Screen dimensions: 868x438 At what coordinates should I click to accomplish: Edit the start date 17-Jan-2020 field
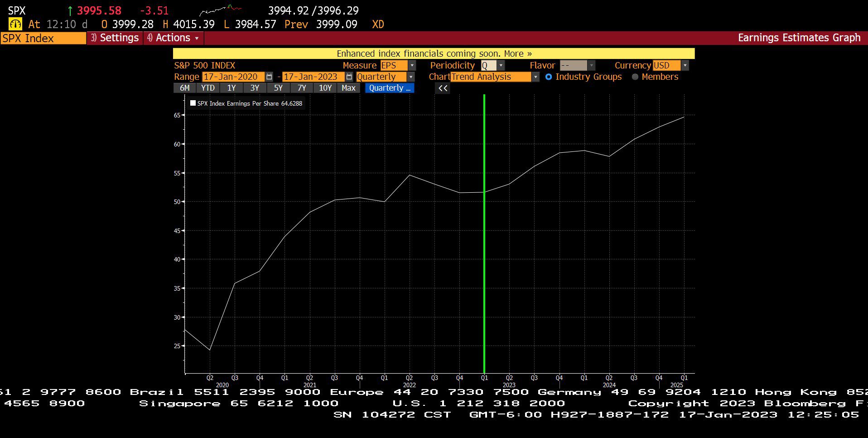(x=233, y=77)
